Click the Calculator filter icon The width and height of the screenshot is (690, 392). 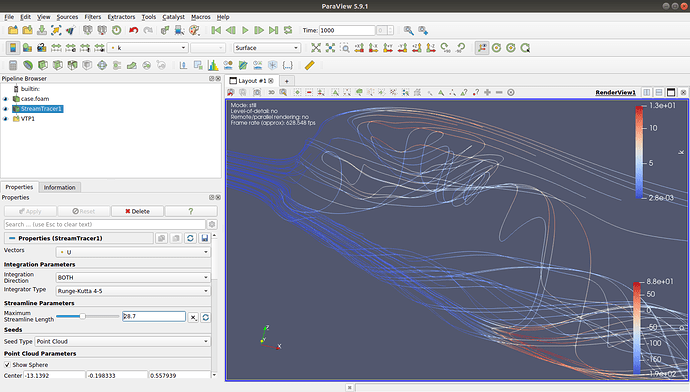[13, 66]
